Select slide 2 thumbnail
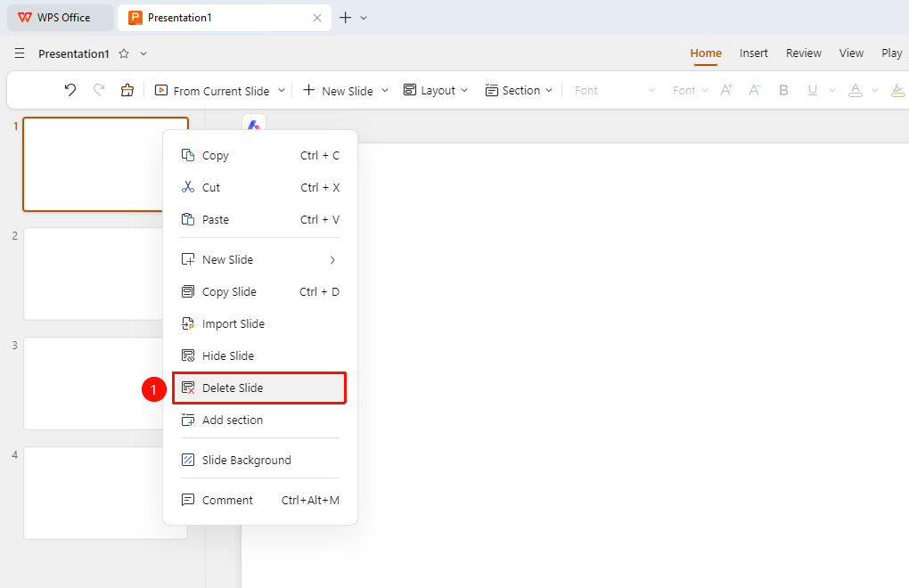Viewport: 909px width, 588px height. [94, 274]
